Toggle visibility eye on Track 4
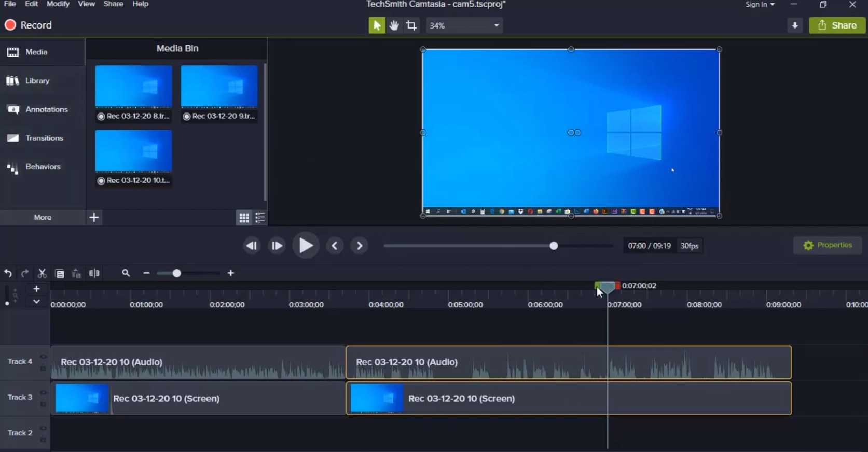This screenshot has width=868, height=452. [44, 357]
